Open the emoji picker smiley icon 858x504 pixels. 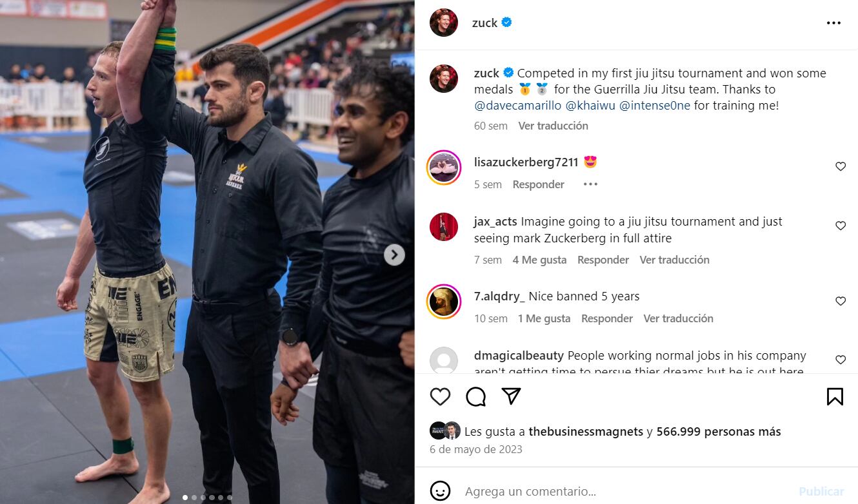[x=440, y=491]
